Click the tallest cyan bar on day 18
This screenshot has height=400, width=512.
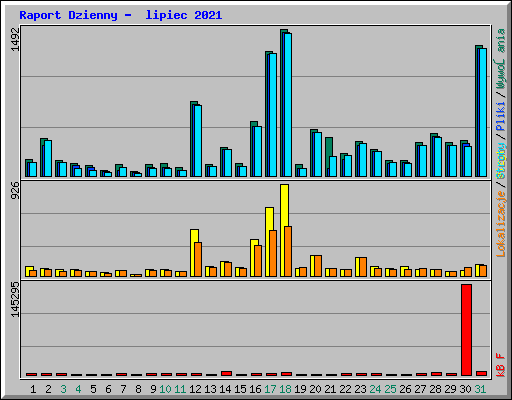288,105
